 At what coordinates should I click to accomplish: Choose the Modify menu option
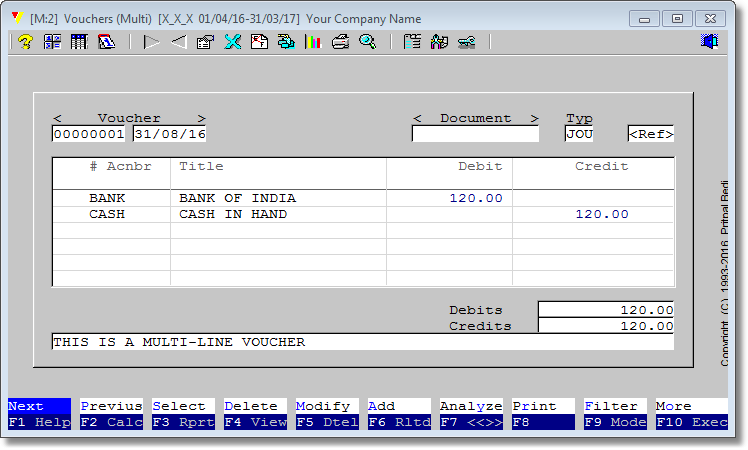[x=327, y=406]
